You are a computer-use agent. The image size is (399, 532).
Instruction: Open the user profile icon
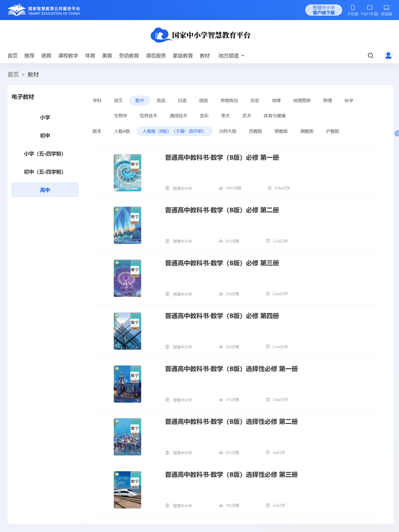(388, 55)
